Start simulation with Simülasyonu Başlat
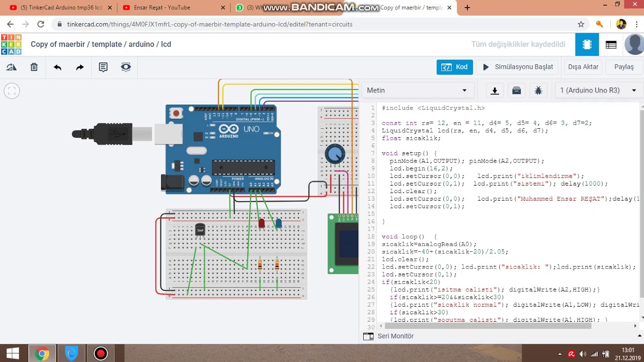The height and width of the screenshot is (362, 644). [x=518, y=67]
